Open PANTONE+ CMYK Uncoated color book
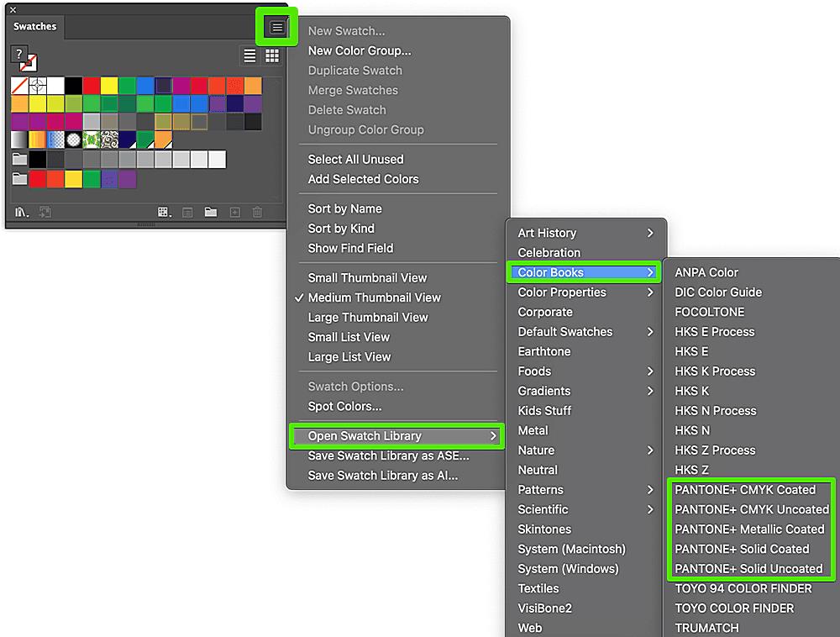Image resolution: width=840 pixels, height=637 pixels. point(752,509)
